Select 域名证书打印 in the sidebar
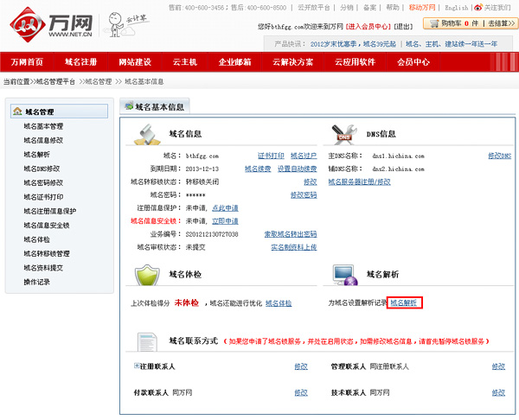 [43, 197]
